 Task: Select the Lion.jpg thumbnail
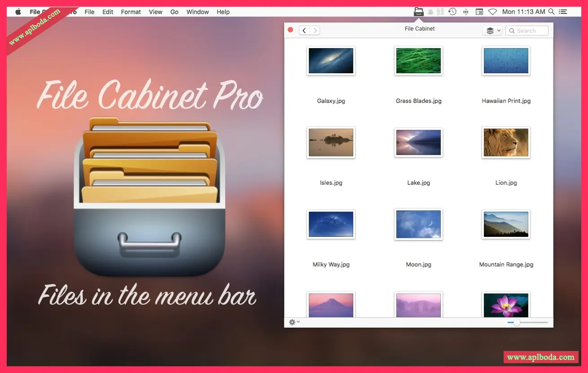point(506,142)
